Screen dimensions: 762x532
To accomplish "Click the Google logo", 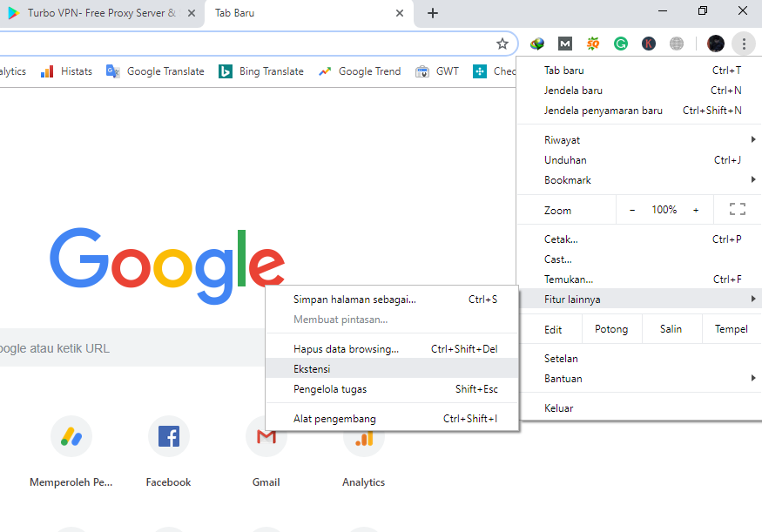I will tap(167, 266).
